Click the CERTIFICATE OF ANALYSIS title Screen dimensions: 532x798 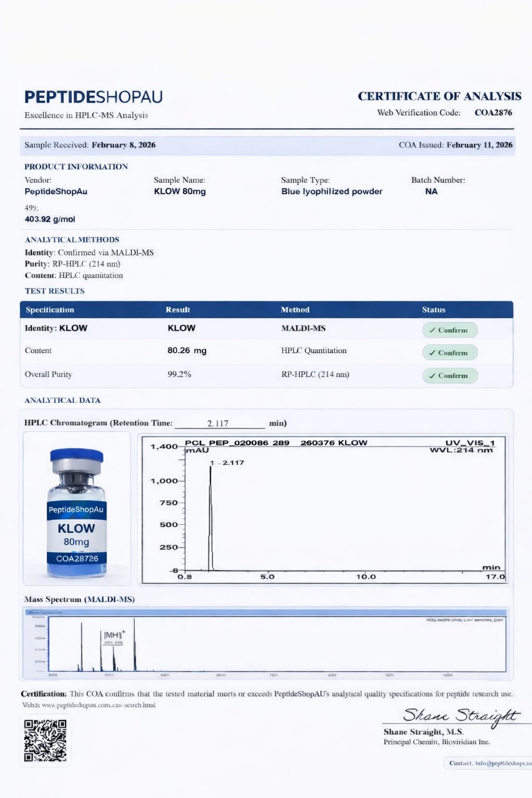[440, 96]
